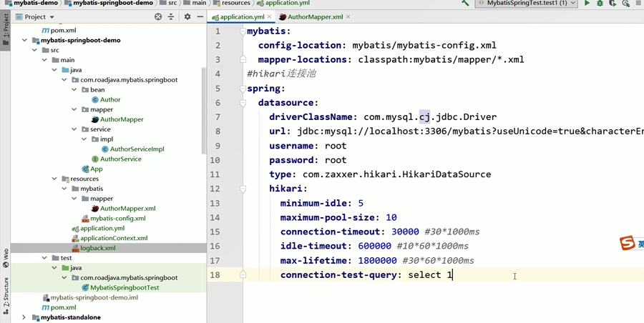644x323 pixels.
Task: Click 'config-location' key on line 2
Action: click(300, 45)
